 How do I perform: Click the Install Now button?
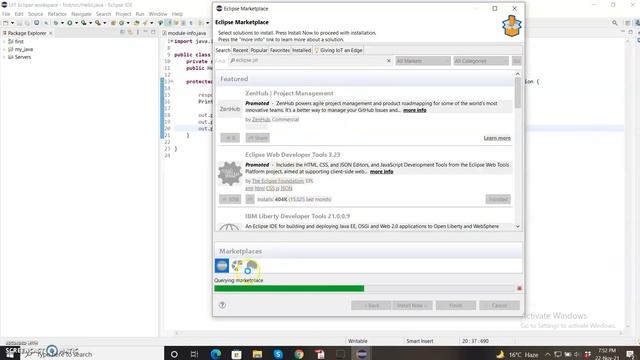click(x=412, y=305)
